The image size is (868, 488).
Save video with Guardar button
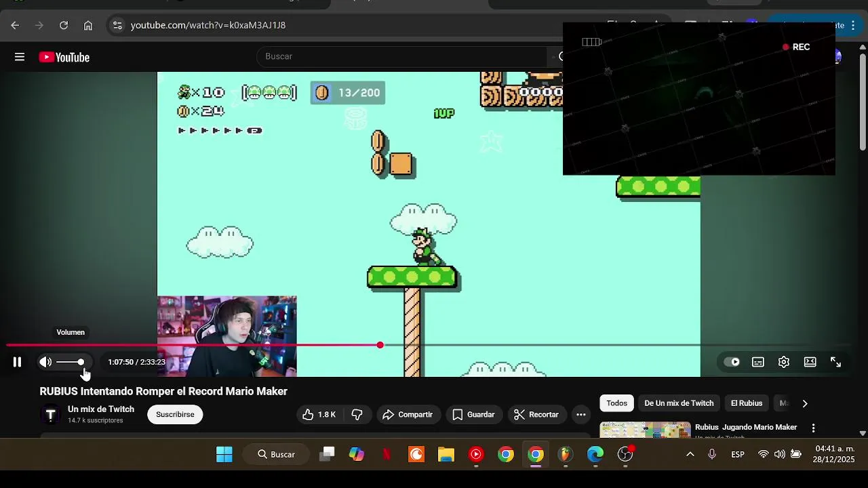pyautogui.click(x=473, y=414)
